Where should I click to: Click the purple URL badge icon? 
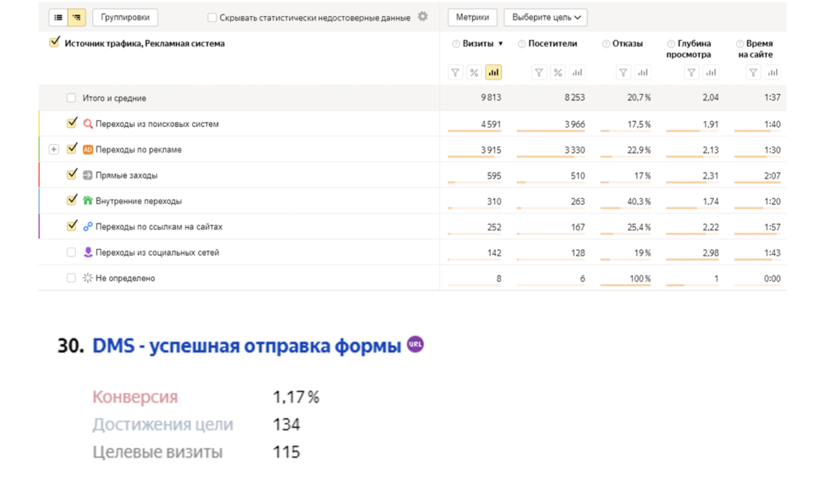pos(415,344)
